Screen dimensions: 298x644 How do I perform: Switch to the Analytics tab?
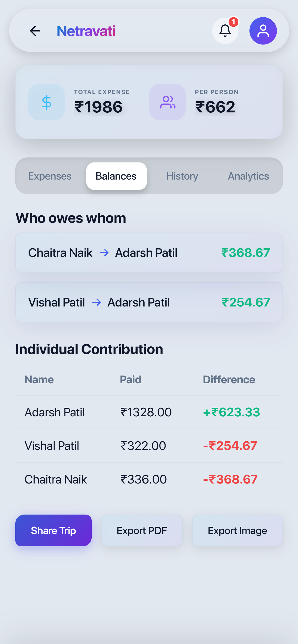(x=248, y=176)
